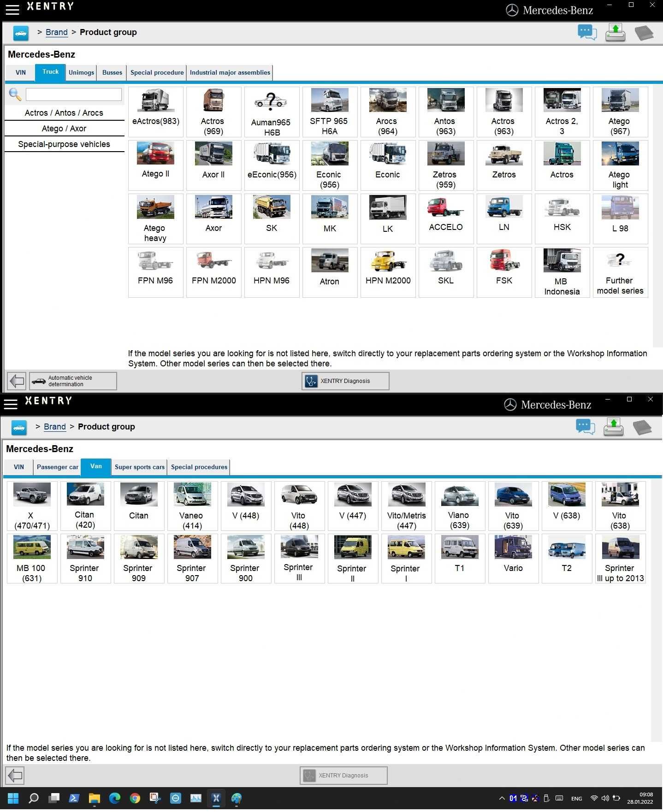
Task: Select the Sprinter 907 tile
Action: tap(193, 559)
